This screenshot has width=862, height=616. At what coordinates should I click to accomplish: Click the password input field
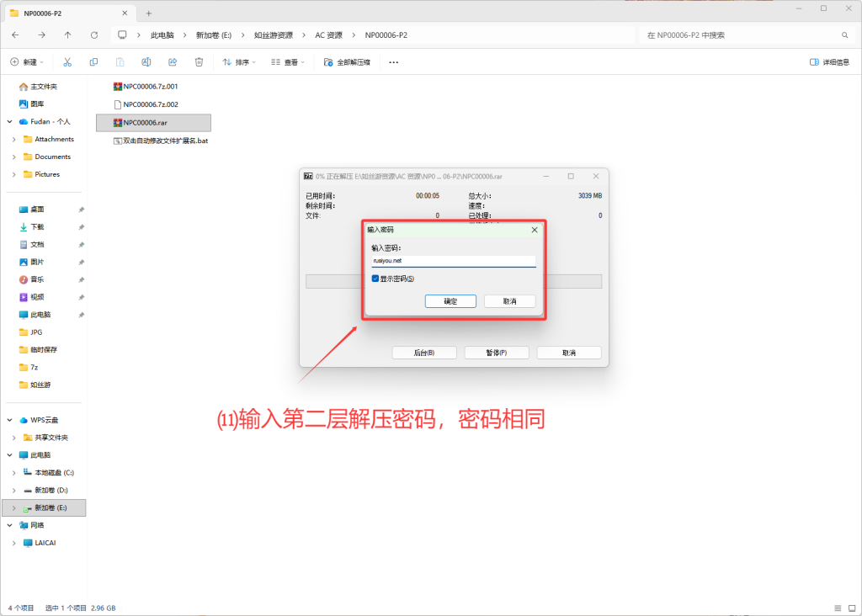(x=454, y=261)
